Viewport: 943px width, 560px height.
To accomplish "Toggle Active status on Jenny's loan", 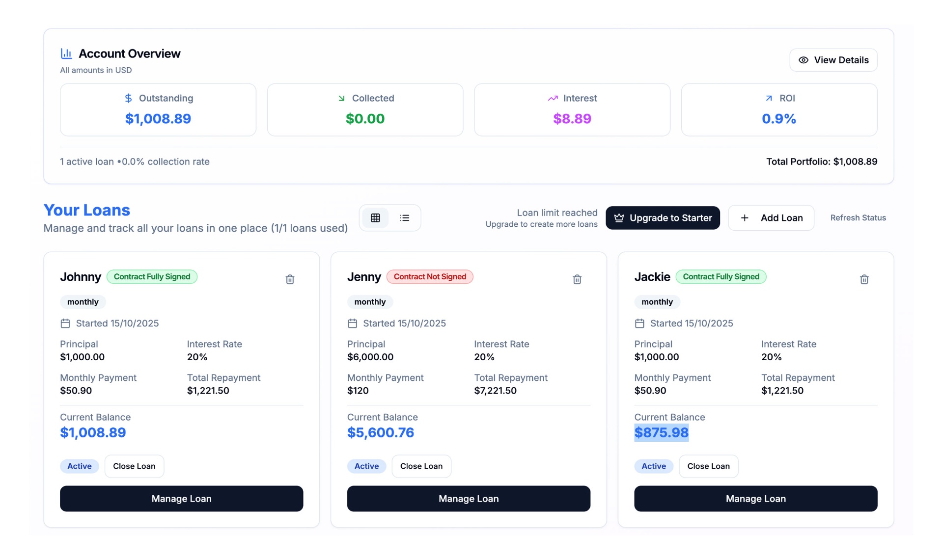I will coord(366,466).
